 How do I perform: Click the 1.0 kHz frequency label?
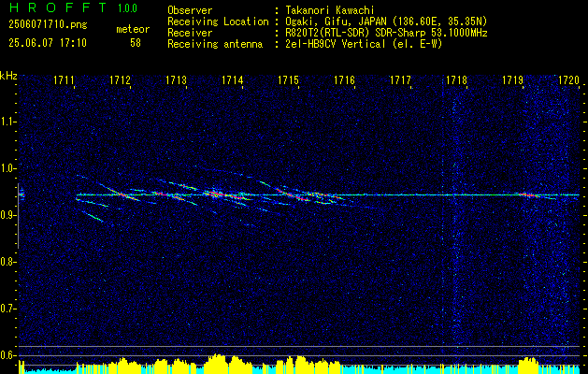pos(8,168)
